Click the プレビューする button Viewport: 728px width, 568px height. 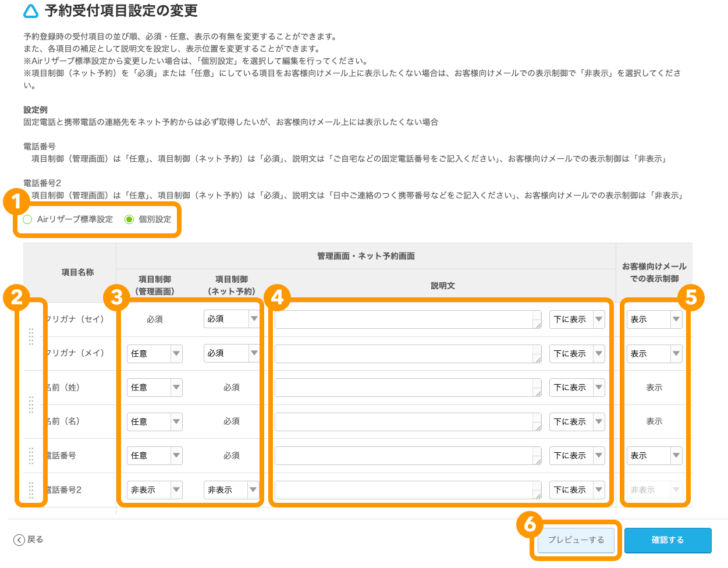click(576, 540)
